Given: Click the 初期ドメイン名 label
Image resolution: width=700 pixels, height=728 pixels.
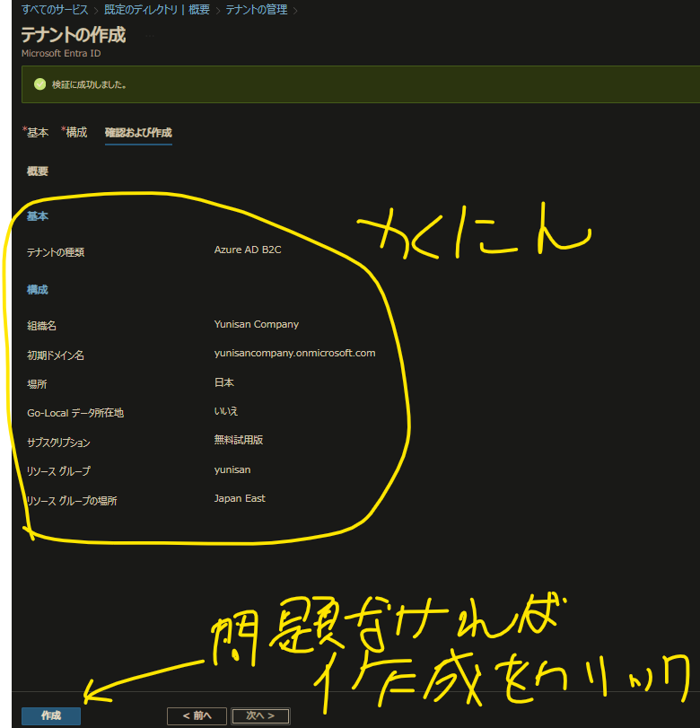Looking at the screenshot, I should tap(56, 355).
